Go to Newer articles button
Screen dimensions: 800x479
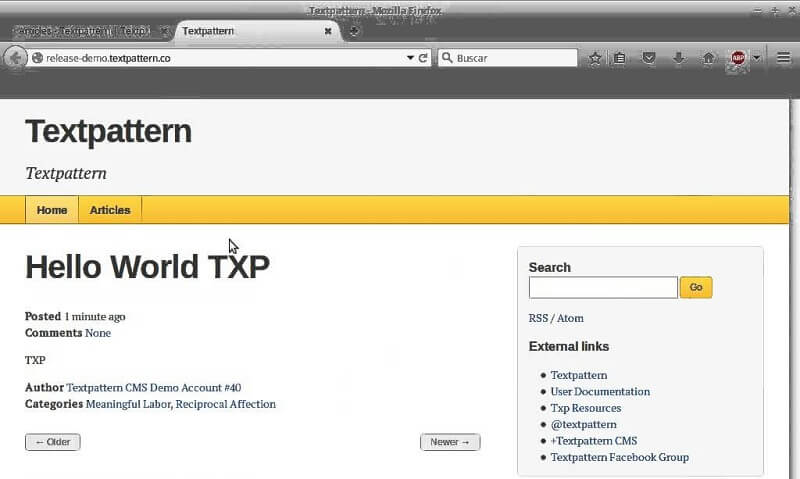coord(450,442)
